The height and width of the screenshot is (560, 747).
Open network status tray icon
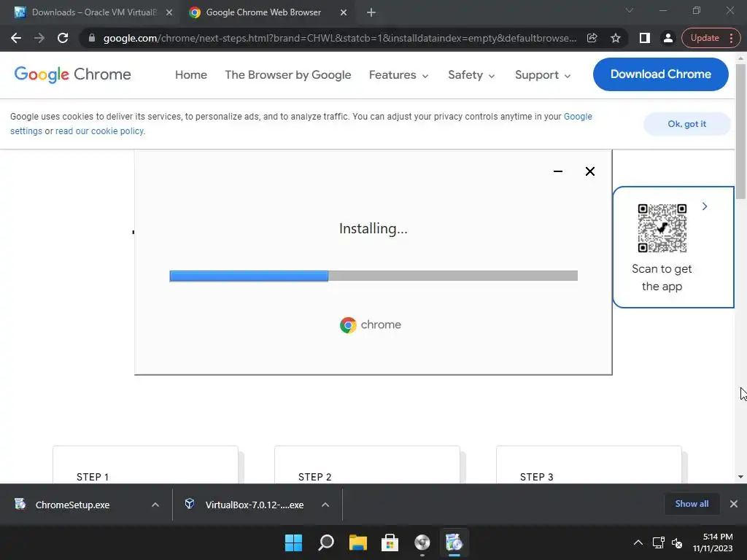pos(659,542)
